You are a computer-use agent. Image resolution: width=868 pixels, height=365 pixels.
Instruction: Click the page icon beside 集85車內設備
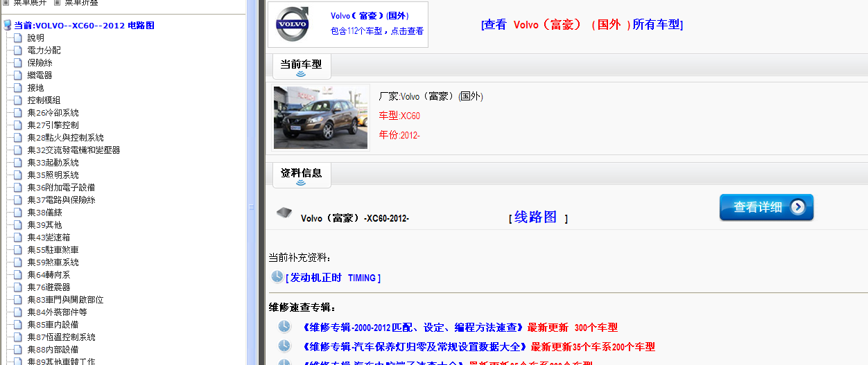tap(18, 325)
